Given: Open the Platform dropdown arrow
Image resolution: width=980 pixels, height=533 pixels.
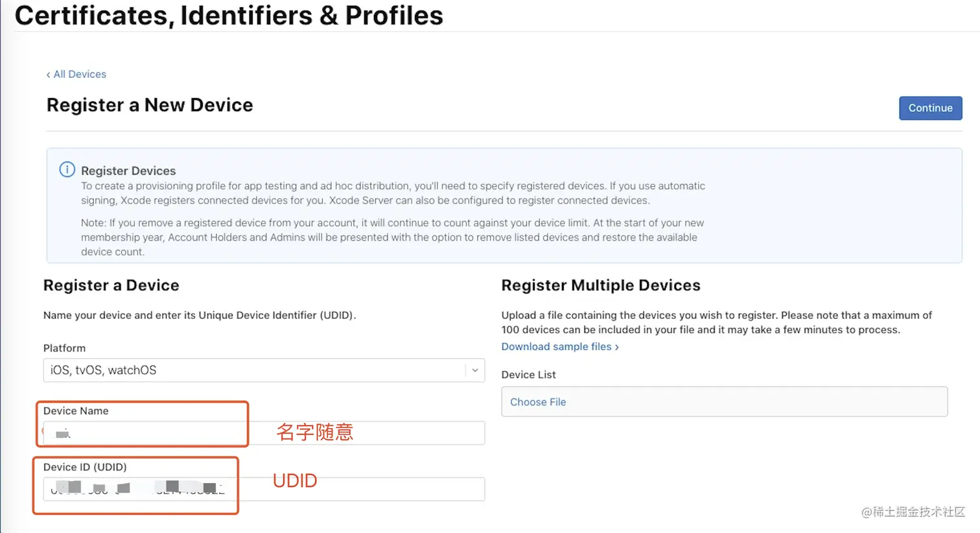Looking at the screenshot, I should pos(475,370).
